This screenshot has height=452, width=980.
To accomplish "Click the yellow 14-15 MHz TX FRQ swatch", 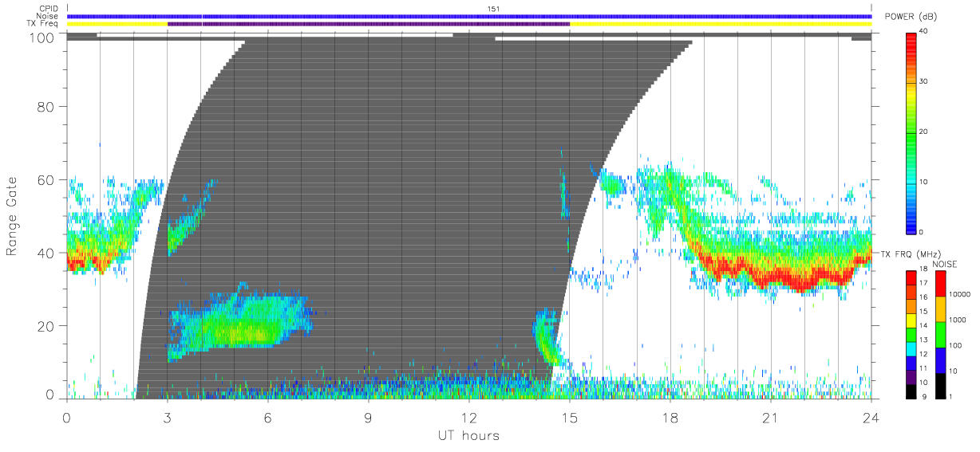I will 911,319.
